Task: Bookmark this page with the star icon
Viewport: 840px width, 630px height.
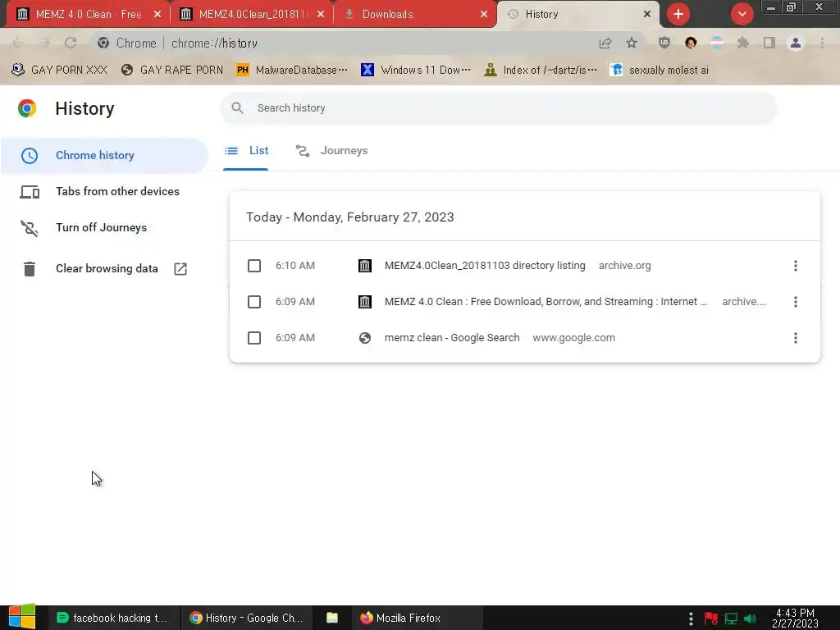Action: point(632,43)
